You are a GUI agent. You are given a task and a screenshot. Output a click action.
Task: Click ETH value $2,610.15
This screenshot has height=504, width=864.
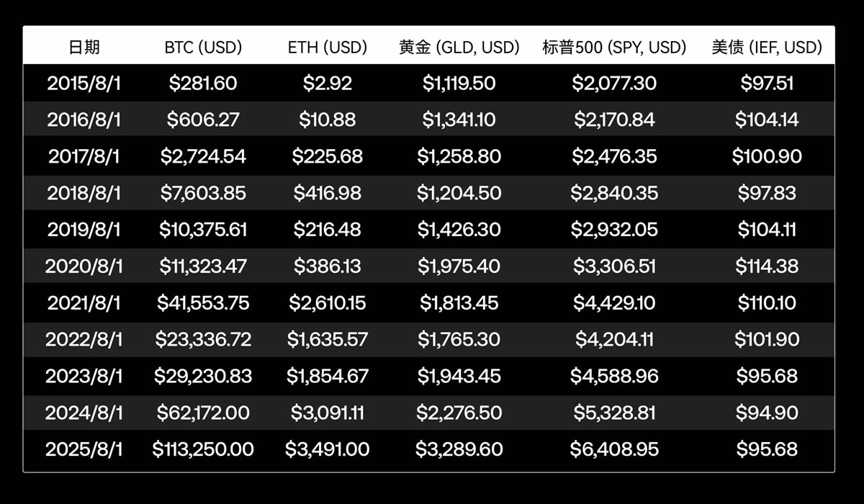tap(328, 303)
